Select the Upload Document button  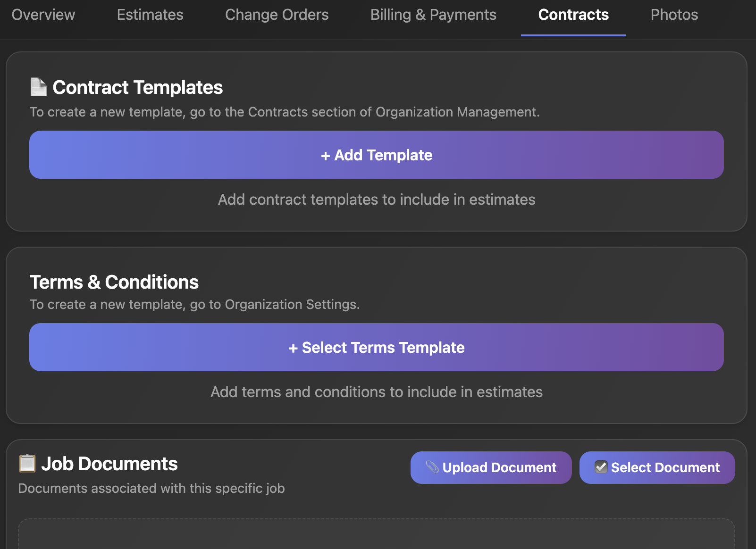(x=491, y=467)
